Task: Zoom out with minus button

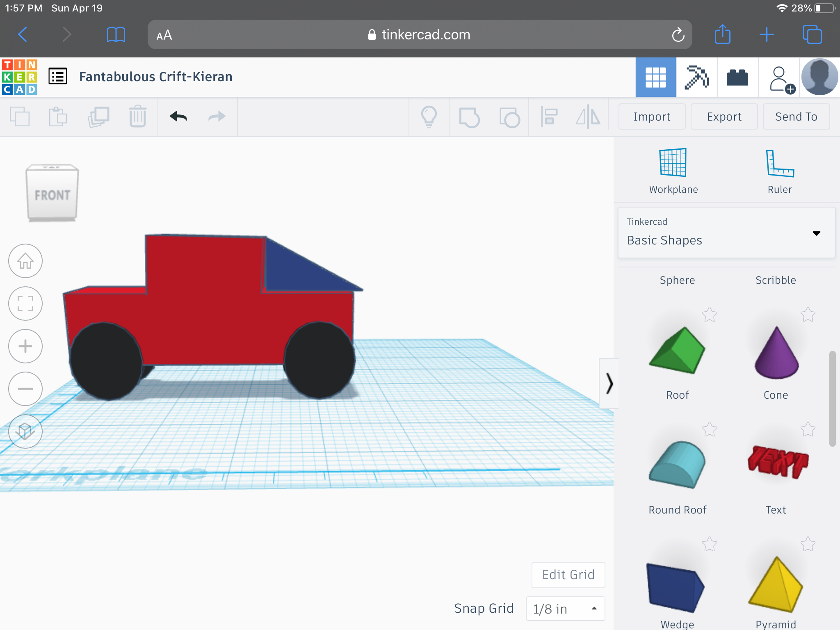Action: pyautogui.click(x=25, y=389)
